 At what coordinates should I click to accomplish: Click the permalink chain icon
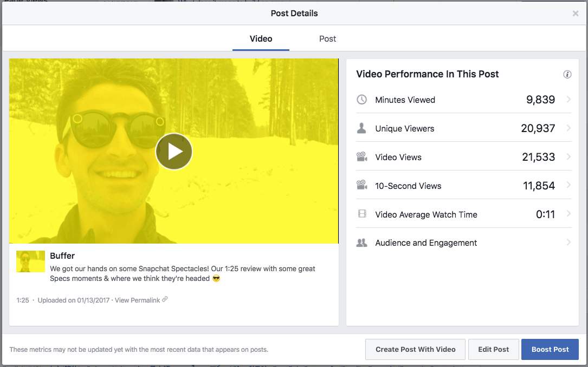(x=164, y=299)
